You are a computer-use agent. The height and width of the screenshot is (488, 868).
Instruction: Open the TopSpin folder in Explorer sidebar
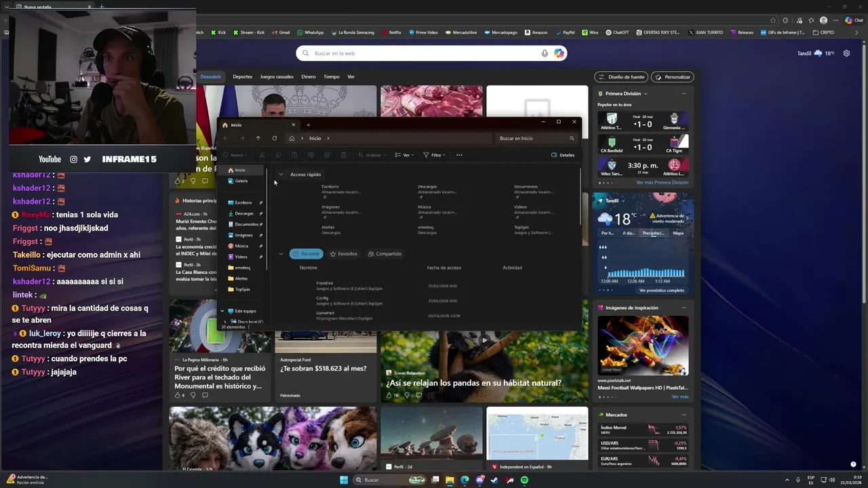click(x=242, y=289)
